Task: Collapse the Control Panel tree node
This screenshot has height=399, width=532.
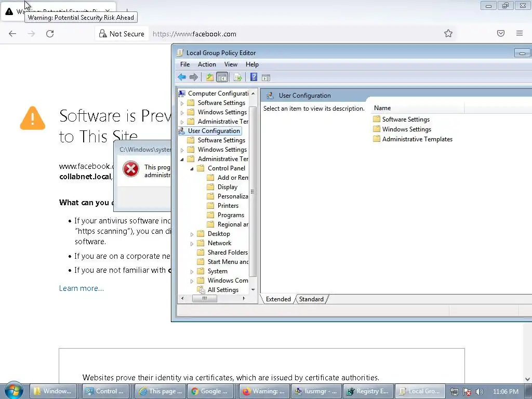Action: point(192,169)
